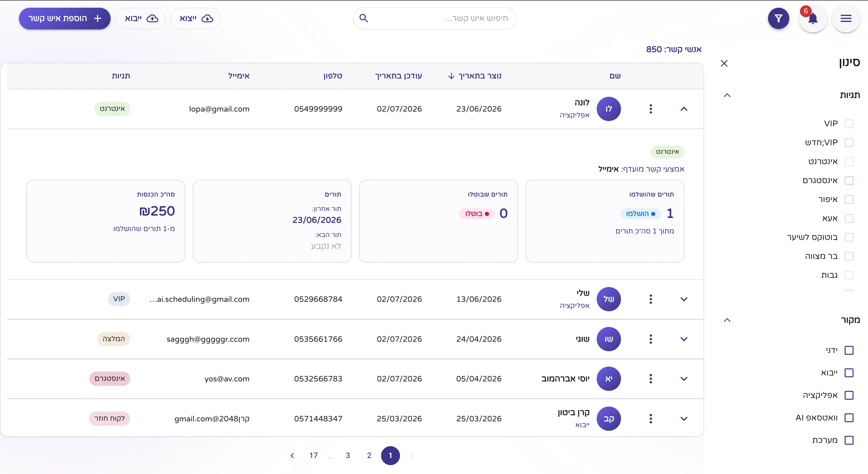
Task: Click the של avatar circle
Action: click(609, 299)
